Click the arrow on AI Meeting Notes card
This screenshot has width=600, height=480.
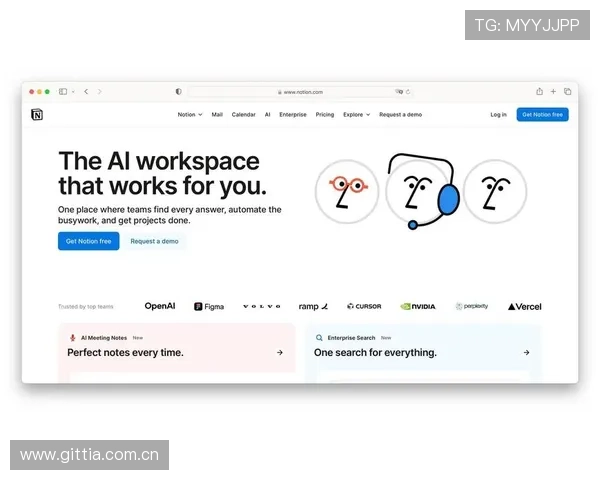tap(279, 352)
